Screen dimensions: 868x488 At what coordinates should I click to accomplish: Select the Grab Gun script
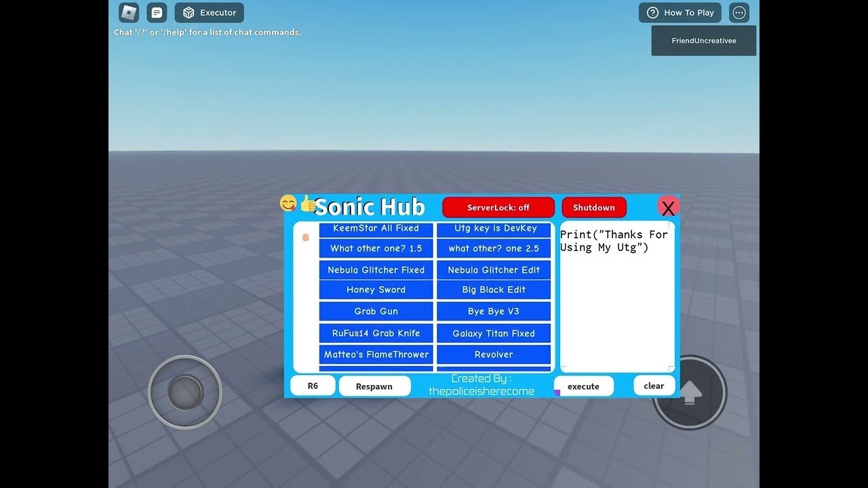click(376, 311)
